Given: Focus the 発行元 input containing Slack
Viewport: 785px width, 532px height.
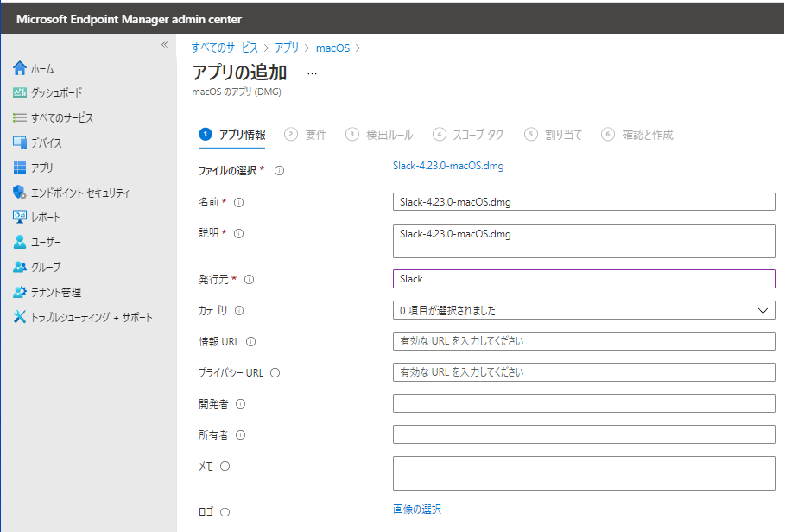Looking at the screenshot, I should 584,279.
